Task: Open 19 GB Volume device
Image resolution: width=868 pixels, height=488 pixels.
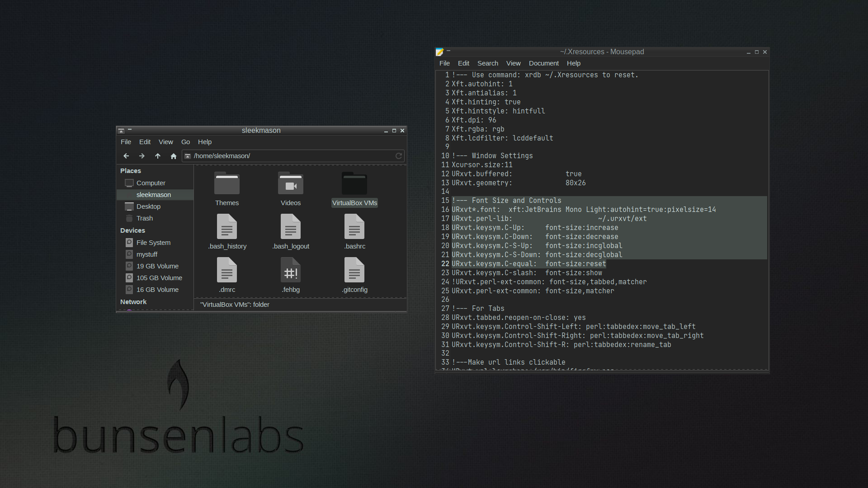Action: 155,266
